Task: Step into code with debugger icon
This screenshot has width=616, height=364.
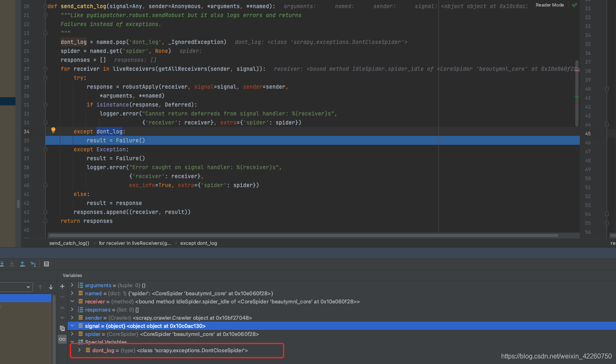Action: [2, 264]
